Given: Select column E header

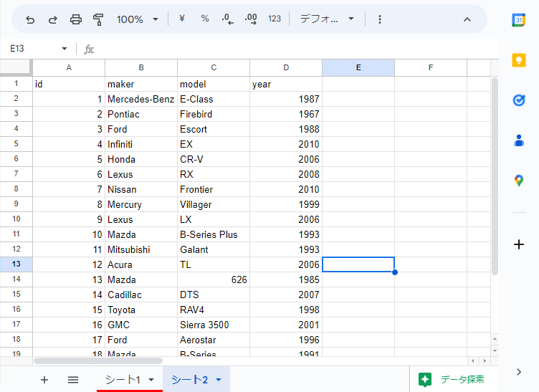Looking at the screenshot, I should coord(358,67).
